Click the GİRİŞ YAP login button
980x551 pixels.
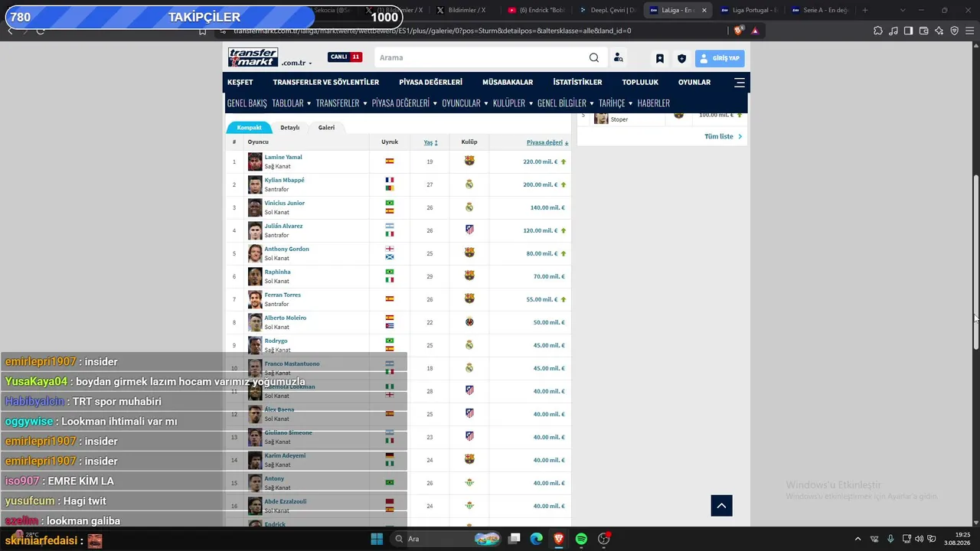(720, 58)
